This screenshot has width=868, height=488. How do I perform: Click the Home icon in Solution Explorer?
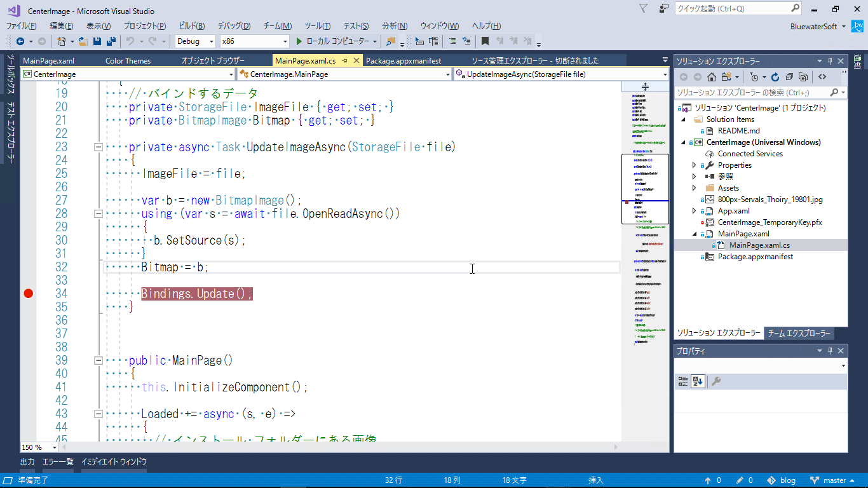coord(712,77)
